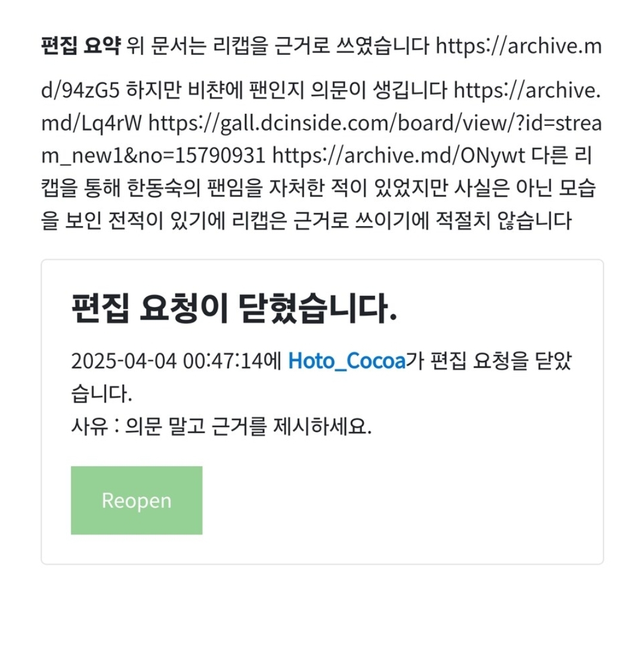Click the 사유 label in the card
Image resolution: width=644 pixels, height=650 pixels.
(x=89, y=426)
